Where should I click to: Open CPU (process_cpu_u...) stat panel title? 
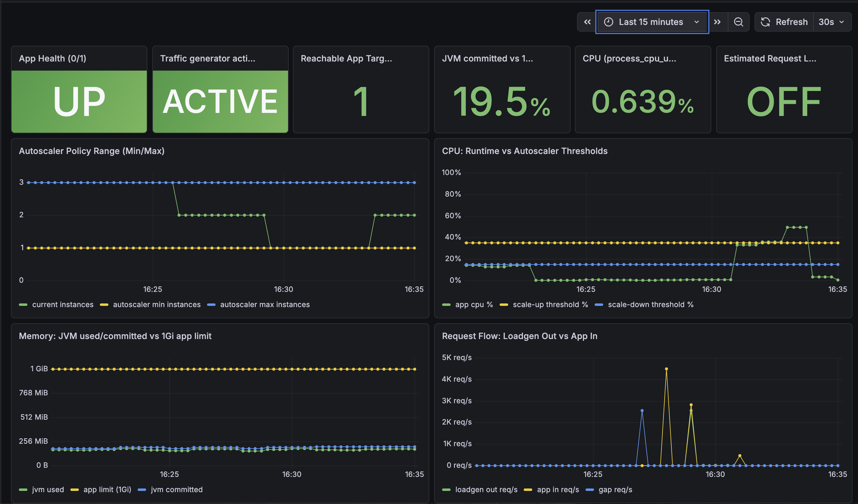[x=630, y=58]
